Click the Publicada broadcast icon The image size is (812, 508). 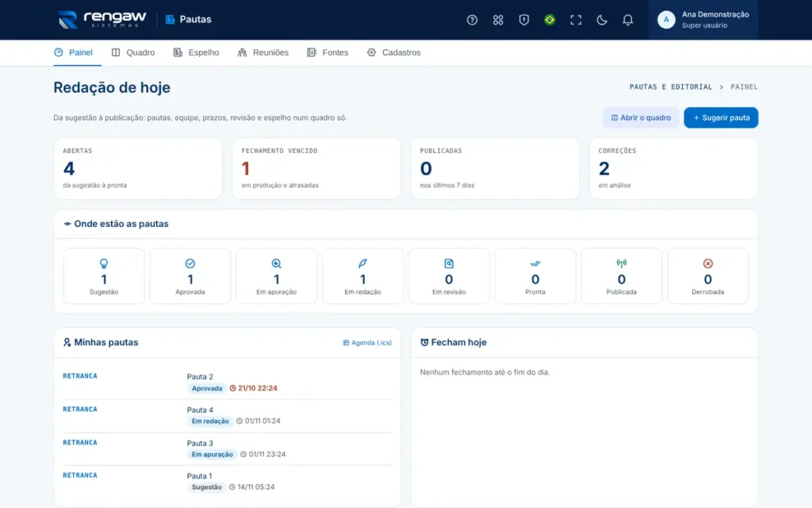622,264
